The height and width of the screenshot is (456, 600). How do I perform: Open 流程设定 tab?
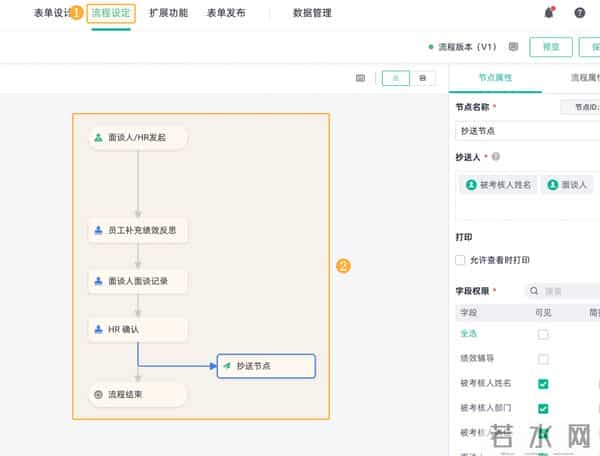(x=111, y=13)
